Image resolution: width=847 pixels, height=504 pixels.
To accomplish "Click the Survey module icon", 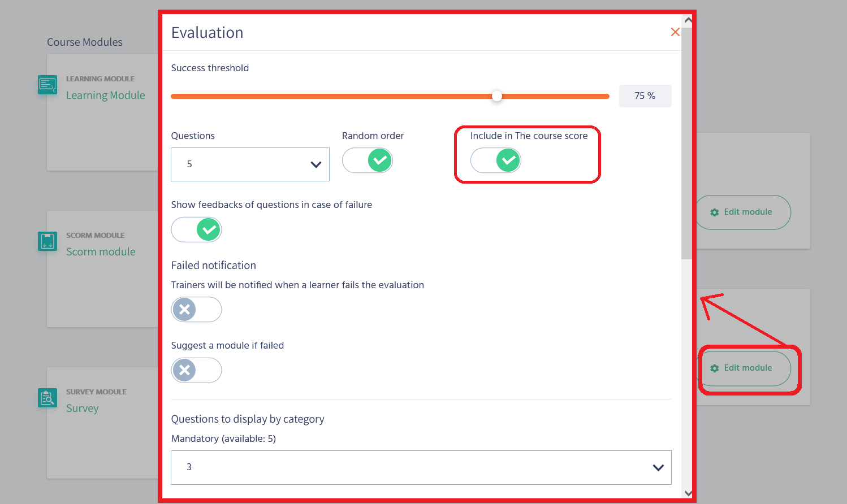I will (47, 398).
